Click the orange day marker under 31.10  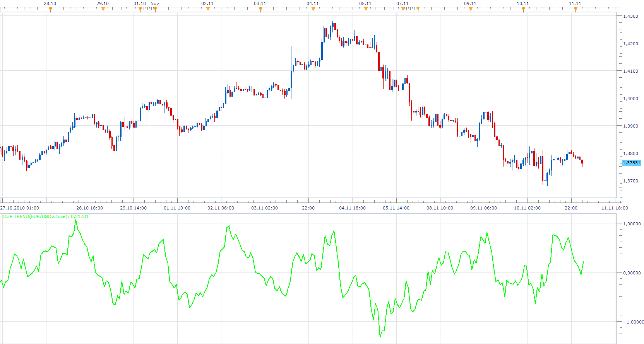tap(140, 10)
